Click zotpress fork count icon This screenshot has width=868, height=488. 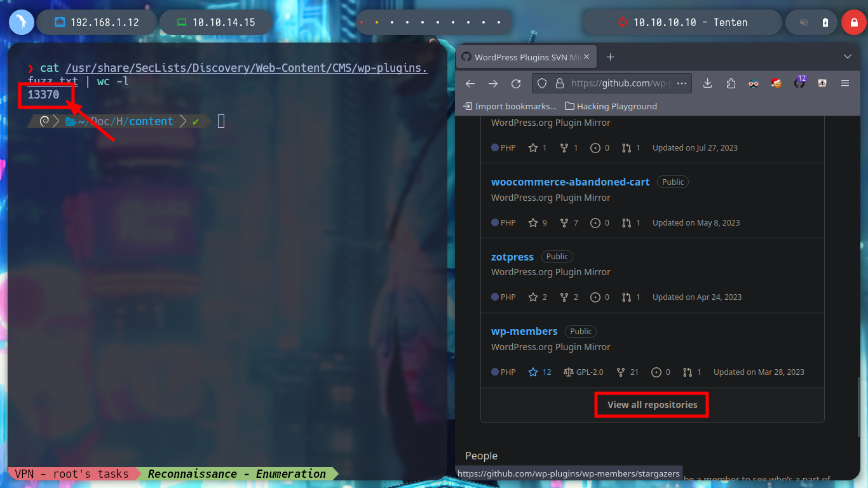564,297
